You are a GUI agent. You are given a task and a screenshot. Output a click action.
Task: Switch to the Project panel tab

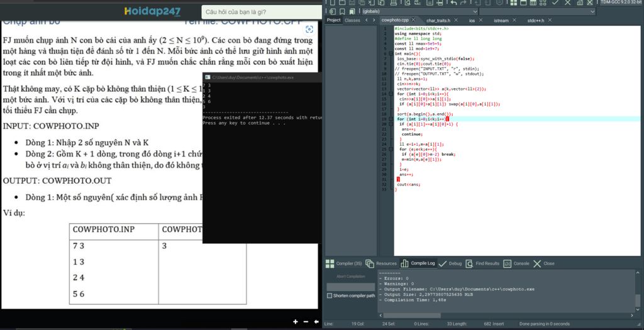tap(333, 20)
